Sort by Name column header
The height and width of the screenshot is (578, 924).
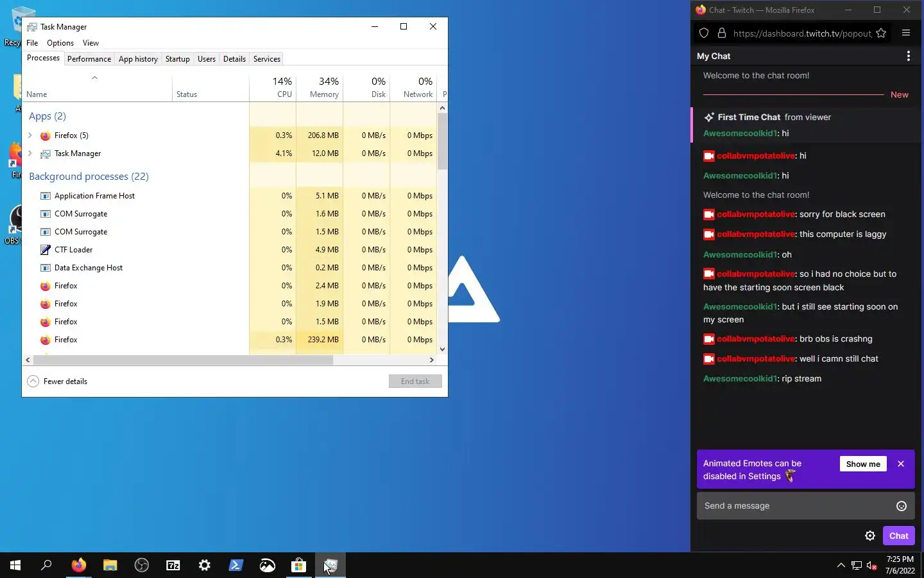coord(97,87)
